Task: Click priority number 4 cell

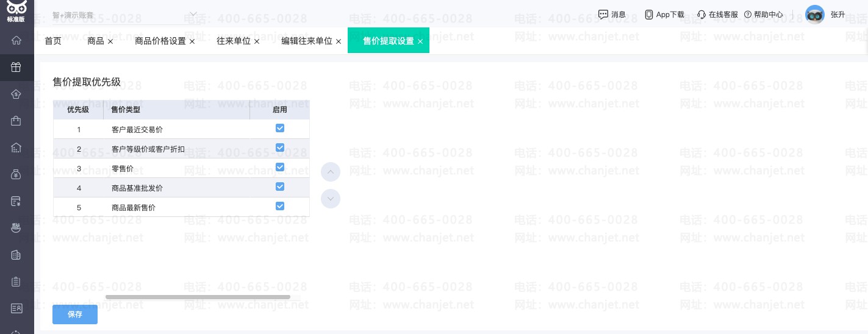Action: 79,188
